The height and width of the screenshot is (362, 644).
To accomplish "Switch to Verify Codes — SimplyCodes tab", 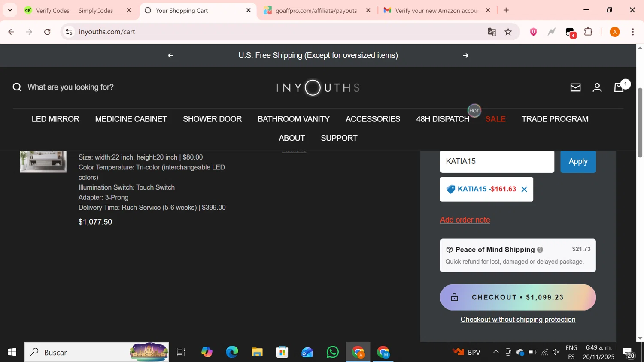I will [x=75, y=10].
